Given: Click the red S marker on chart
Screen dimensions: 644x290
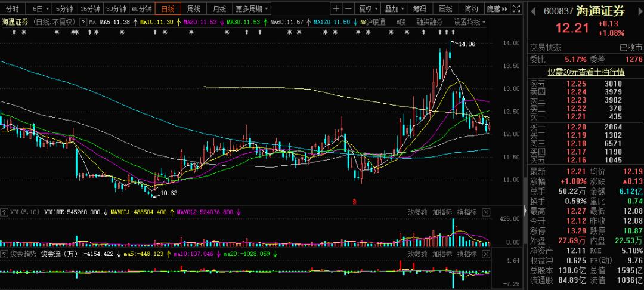Looking at the screenshot, I should pyautogui.click(x=354, y=202).
